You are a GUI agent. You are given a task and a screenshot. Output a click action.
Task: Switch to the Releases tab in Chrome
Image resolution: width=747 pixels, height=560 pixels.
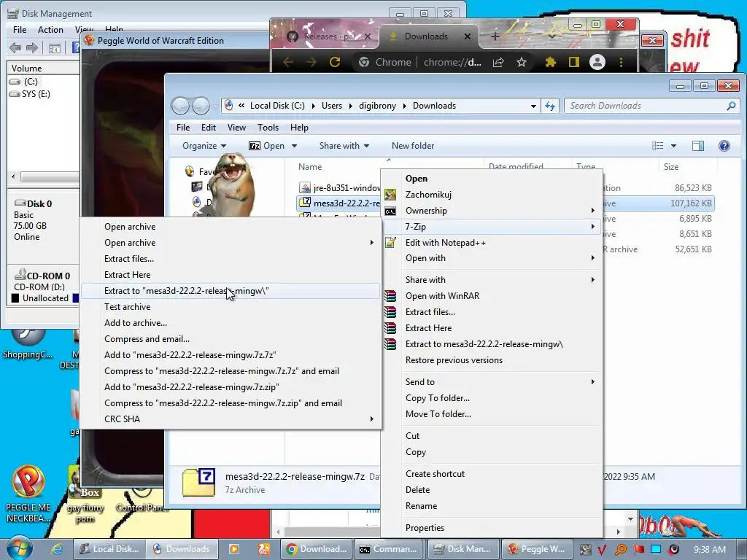click(x=328, y=36)
